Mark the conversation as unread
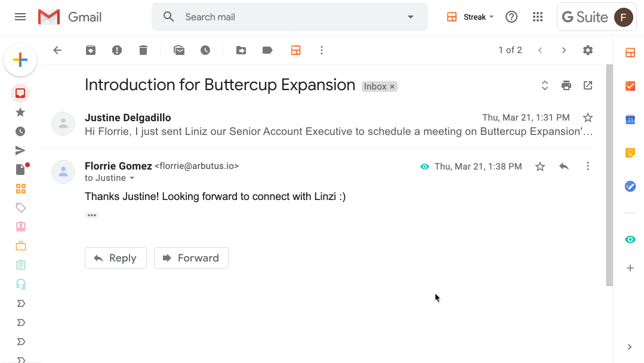Screen dimensions: 644x363 pos(179,50)
